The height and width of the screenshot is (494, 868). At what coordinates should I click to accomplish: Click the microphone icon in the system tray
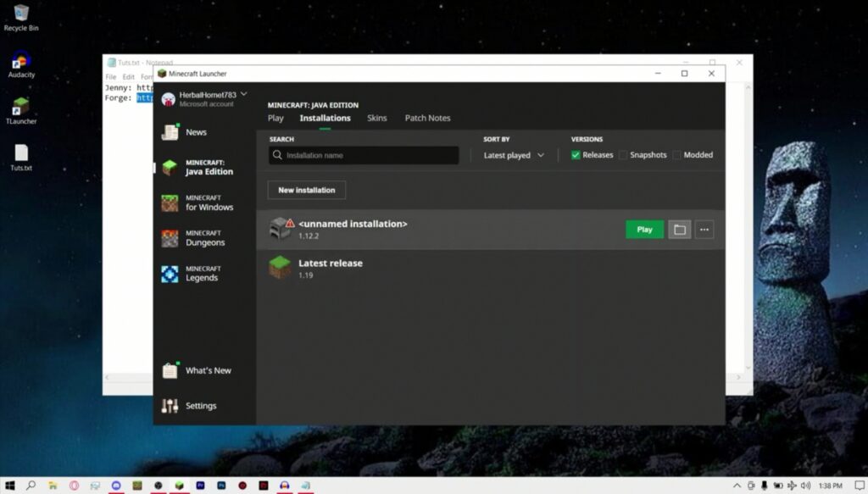point(764,486)
